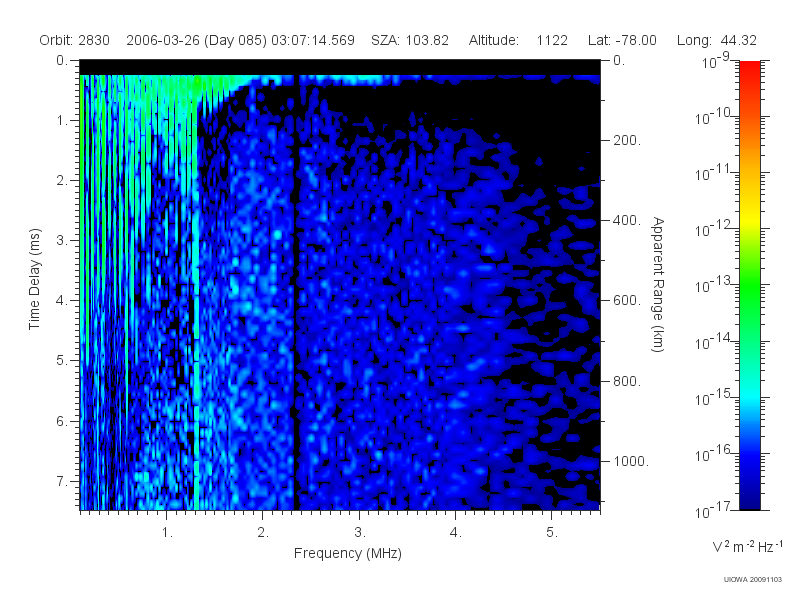
Task: Click frequency tick label '3.'
Action: tap(360, 533)
